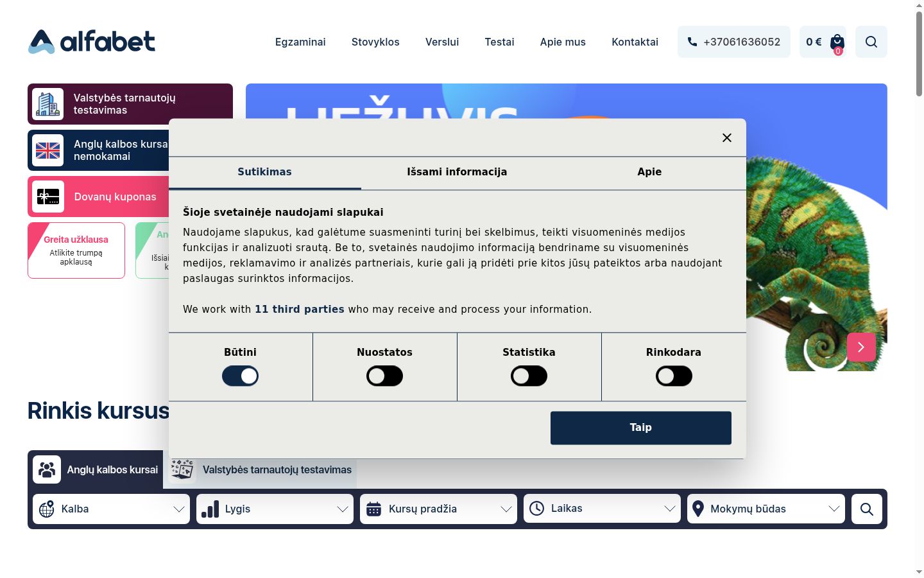Click the building icon for Valstybės tarnautojų testavimas
924x578 pixels.
click(48, 104)
